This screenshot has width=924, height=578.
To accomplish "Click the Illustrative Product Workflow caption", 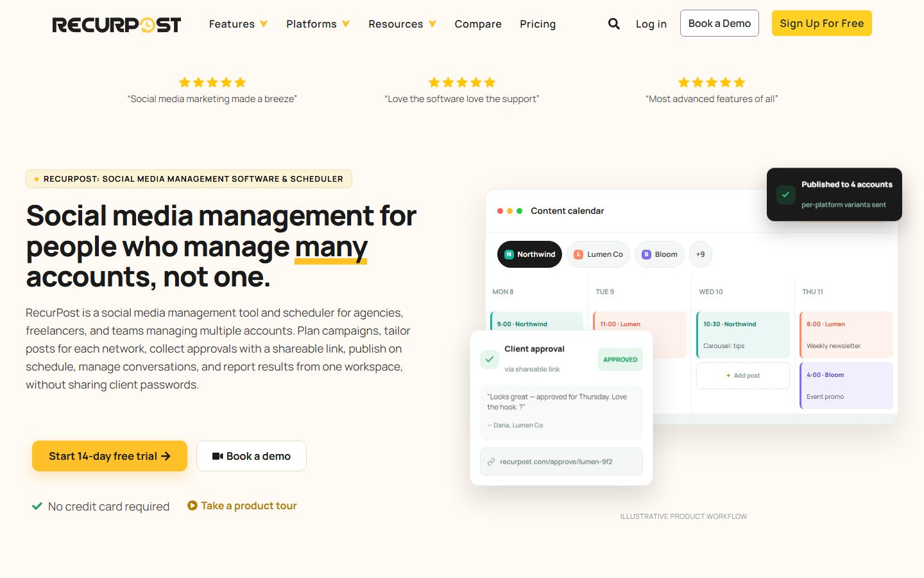I will point(683,516).
